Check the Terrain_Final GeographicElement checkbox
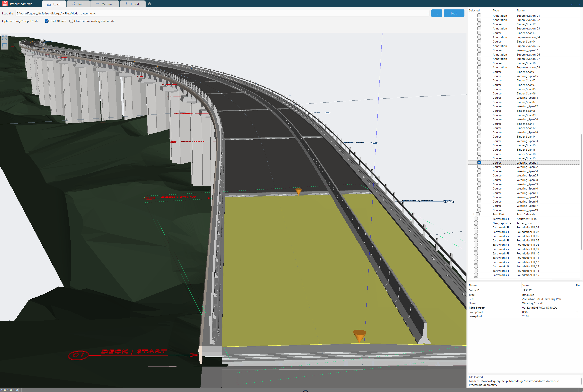The width and height of the screenshot is (583, 392). (x=476, y=223)
